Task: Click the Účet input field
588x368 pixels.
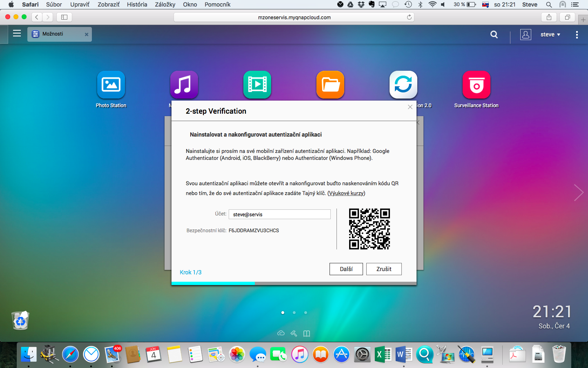Action: point(279,214)
